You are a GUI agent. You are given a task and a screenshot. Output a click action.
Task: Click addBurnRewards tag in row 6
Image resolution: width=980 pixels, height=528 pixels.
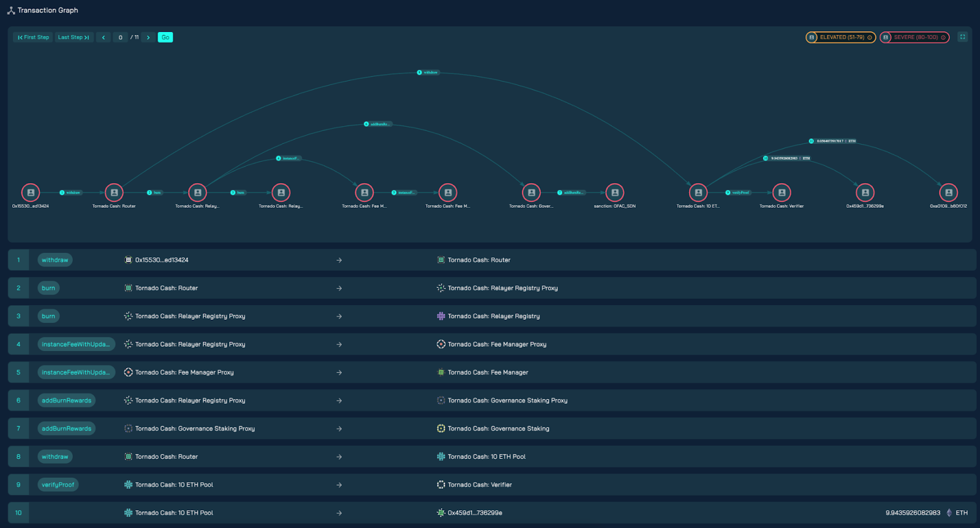click(x=66, y=401)
